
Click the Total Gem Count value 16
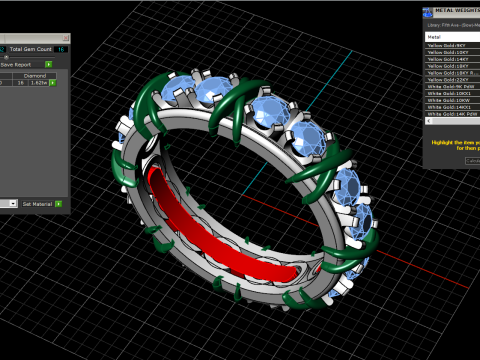click(61, 49)
